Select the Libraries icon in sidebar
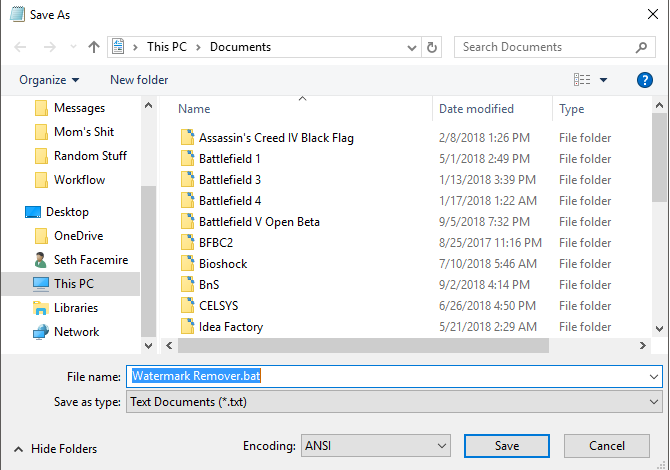 (x=41, y=308)
